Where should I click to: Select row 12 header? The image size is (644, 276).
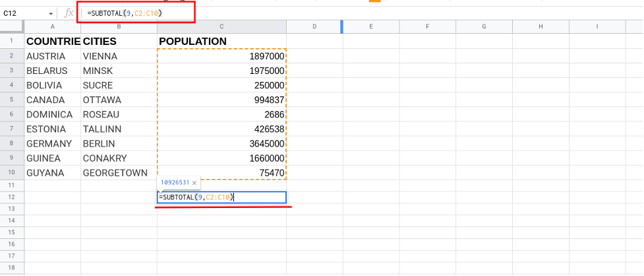[12, 197]
